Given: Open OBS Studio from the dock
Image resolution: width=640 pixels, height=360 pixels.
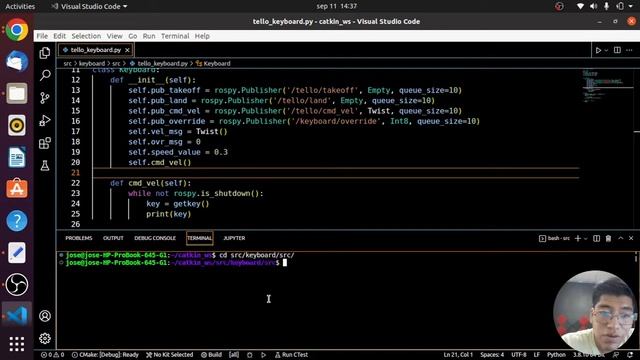Looking at the screenshot, I should click(17, 284).
